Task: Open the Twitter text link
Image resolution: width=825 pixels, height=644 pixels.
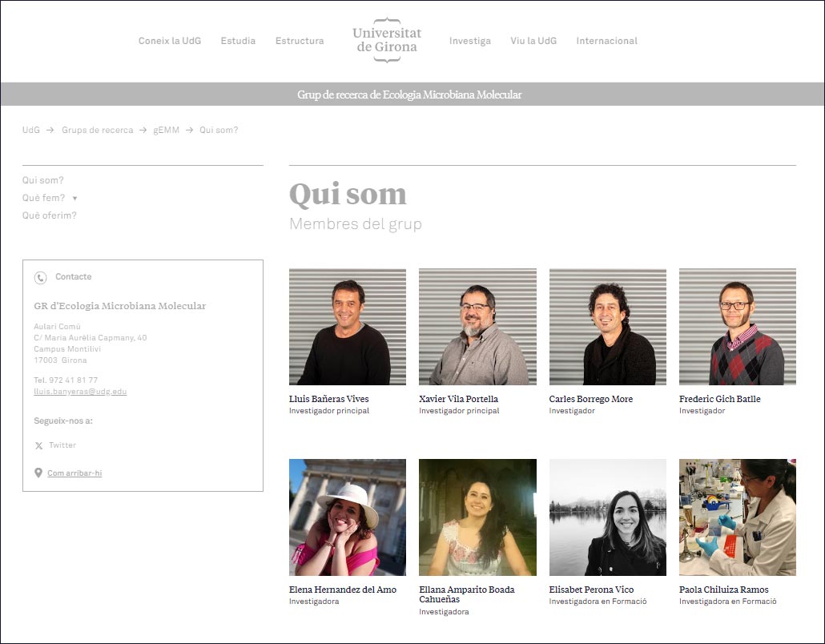Action: coord(62,445)
